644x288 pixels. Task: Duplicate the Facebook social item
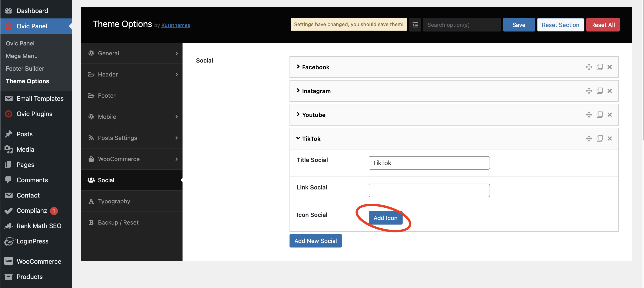click(599, 67)
